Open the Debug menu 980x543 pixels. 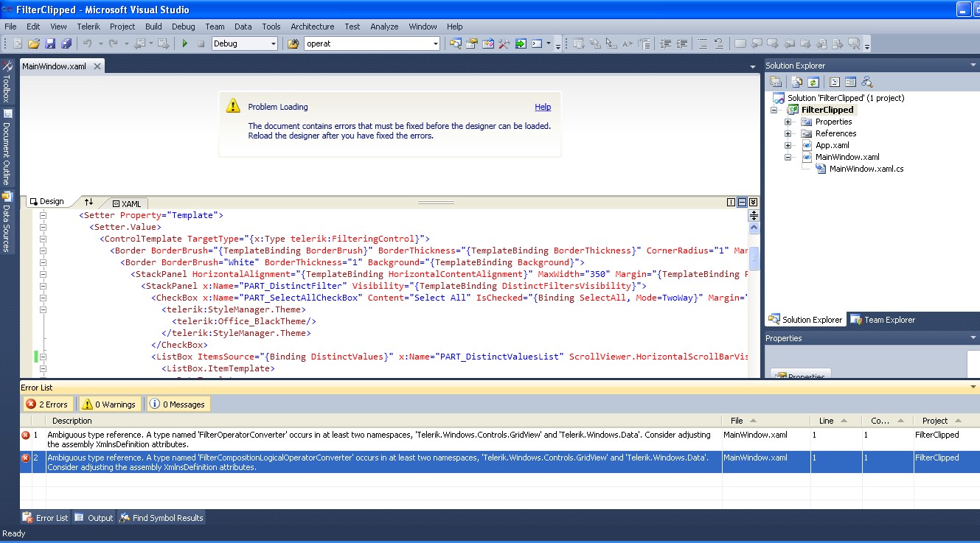pyautogui.click(x=184, y=27)
